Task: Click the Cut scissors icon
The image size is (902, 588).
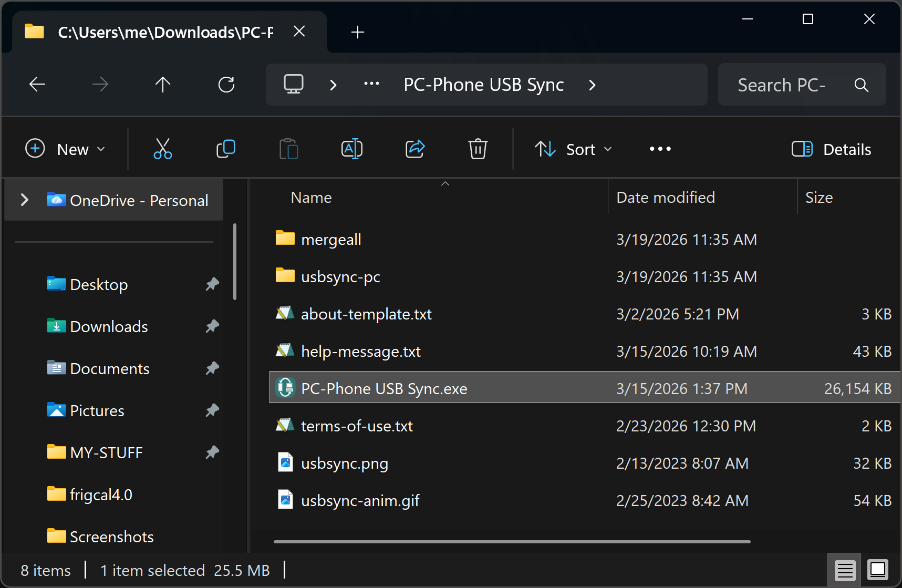Action: click(162, 149)
